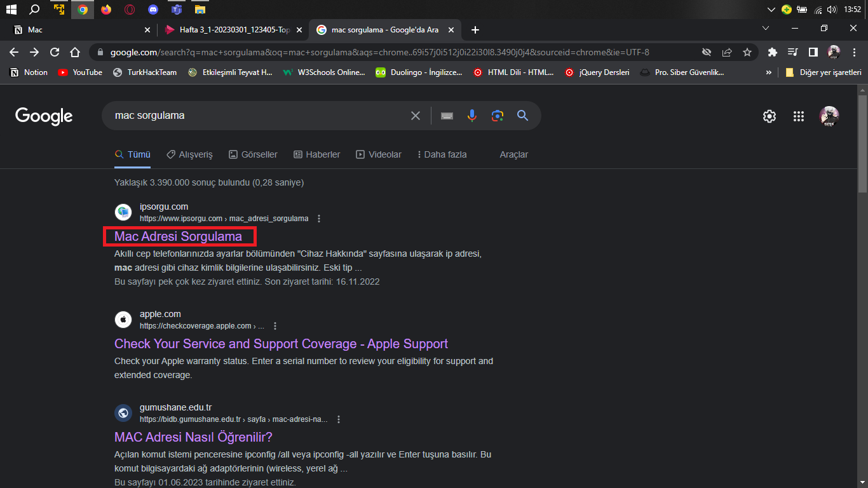Open options for apple.com result
The width and height of the screenshot is (868, 488).
pos(275,326)
